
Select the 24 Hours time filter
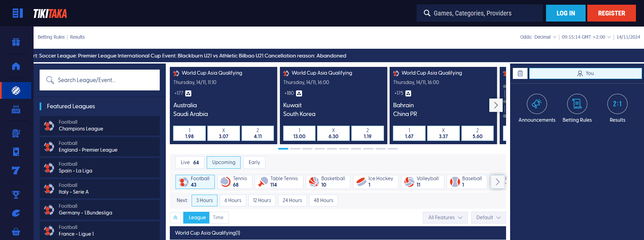292,200
